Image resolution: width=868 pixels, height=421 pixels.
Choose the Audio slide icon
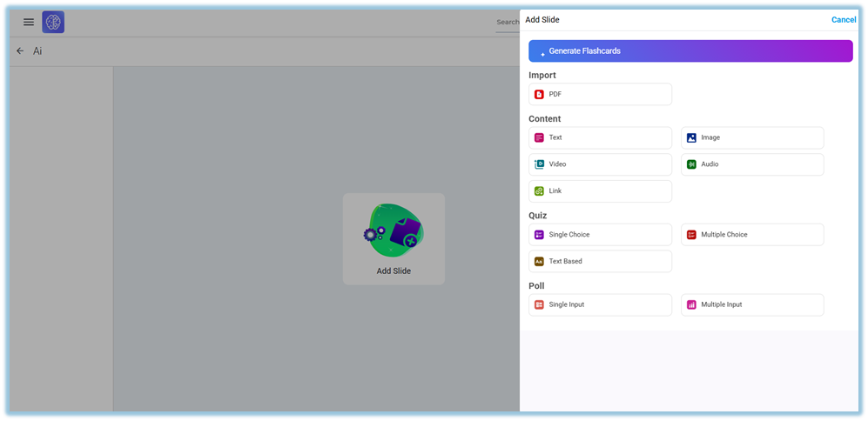(x=691, y=164)
